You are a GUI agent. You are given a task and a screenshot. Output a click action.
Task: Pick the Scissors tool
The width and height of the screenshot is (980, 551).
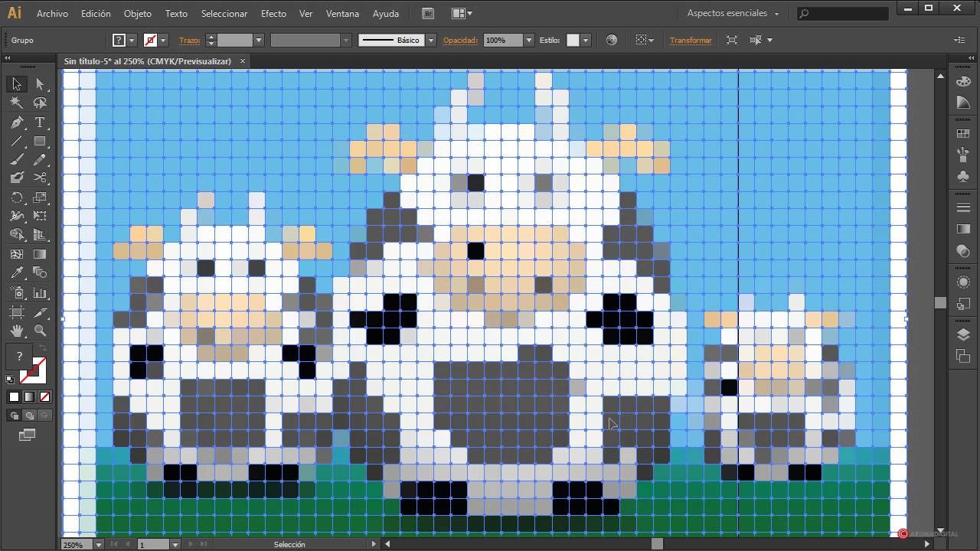tap(40, 178)
